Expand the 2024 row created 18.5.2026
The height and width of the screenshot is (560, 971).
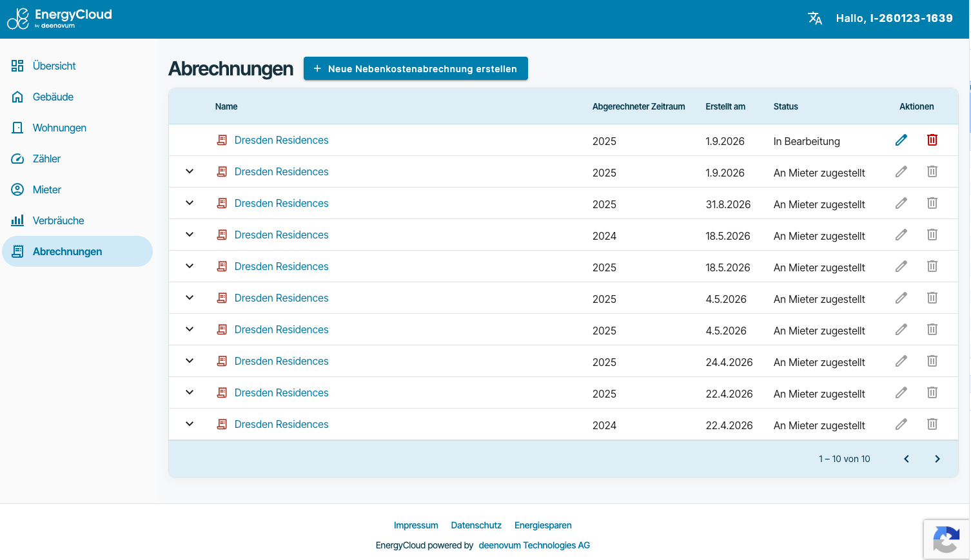(190, 235)
